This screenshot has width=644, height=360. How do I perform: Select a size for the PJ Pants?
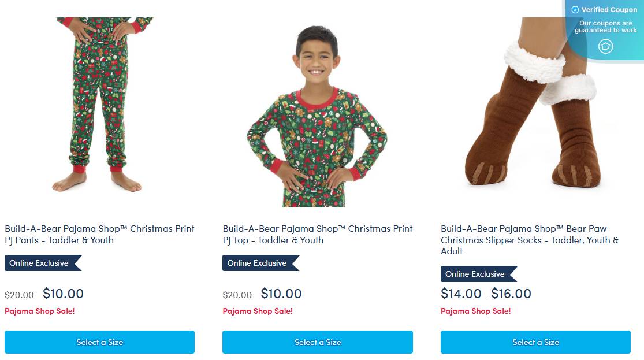pos(99,342)
